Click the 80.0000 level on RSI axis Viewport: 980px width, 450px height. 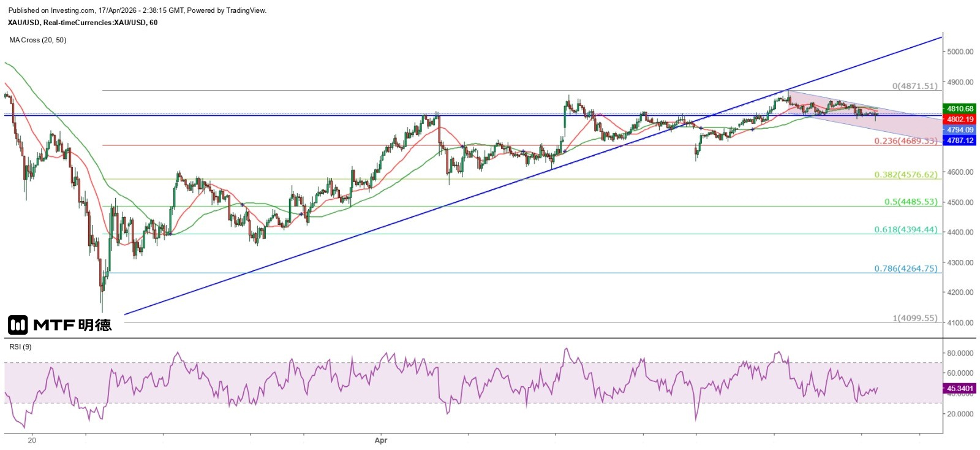point(960,353)
